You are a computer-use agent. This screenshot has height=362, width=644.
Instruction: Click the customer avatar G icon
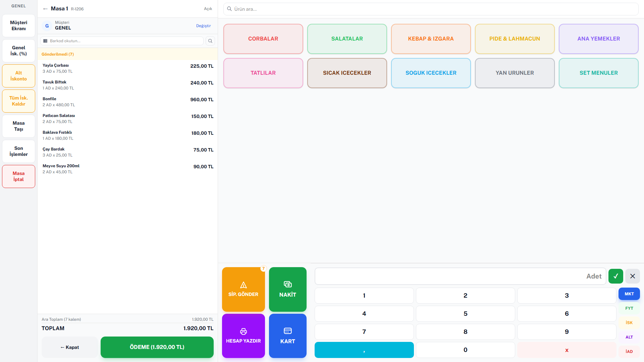[x=47, y=26]
